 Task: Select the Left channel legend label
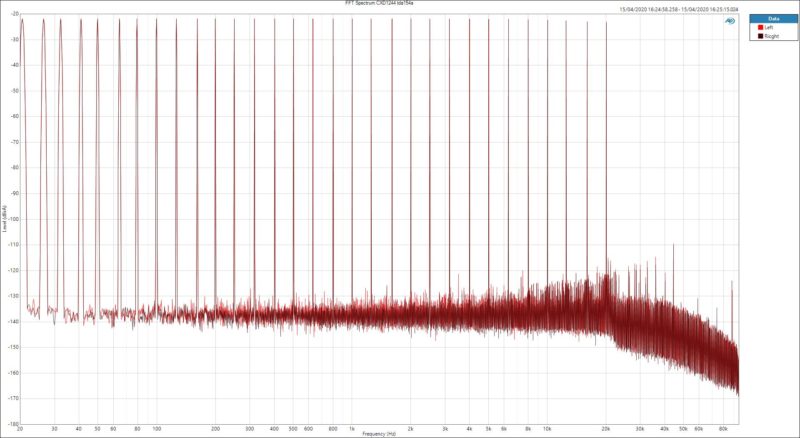click(x=769, y=27)
